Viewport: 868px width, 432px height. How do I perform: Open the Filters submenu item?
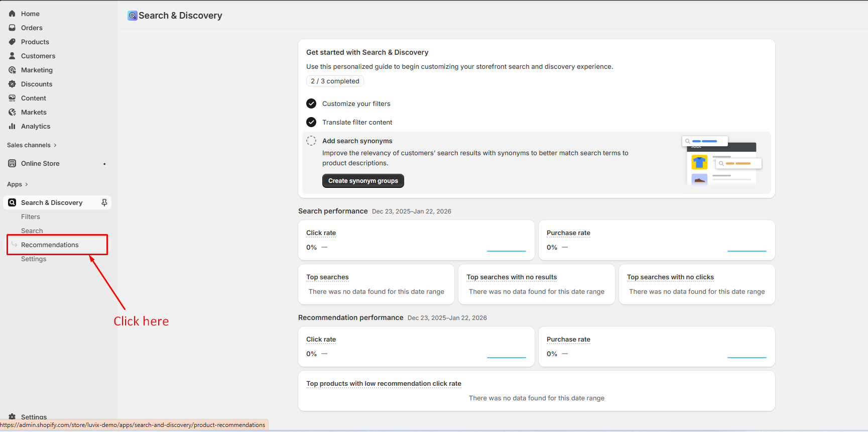coord(31,217)
